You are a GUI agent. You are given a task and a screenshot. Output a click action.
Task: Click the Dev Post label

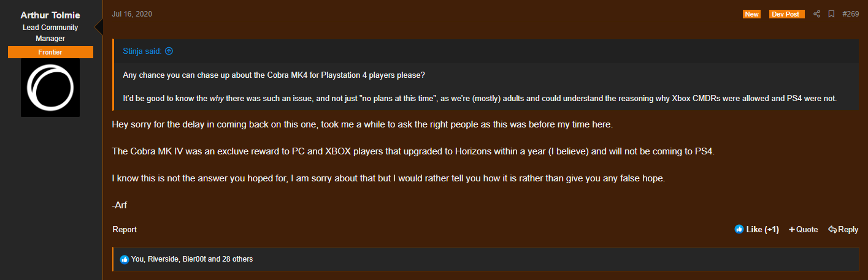[x=787, y=13]
